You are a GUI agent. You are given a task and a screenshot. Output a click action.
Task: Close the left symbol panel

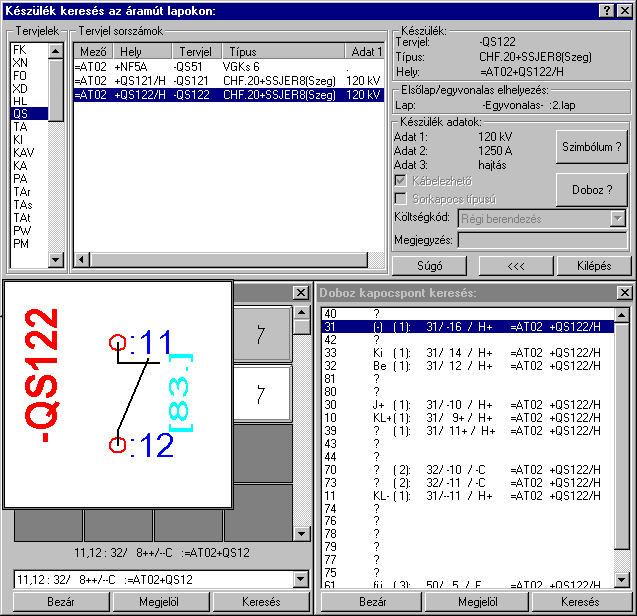[300, 292]
